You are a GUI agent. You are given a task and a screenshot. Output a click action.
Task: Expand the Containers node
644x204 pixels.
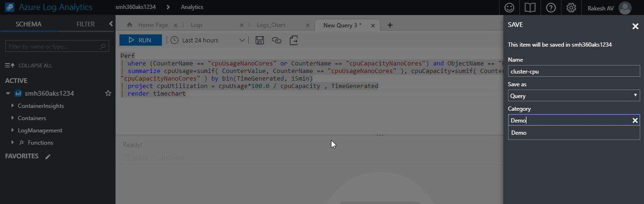tap(12, 118)
